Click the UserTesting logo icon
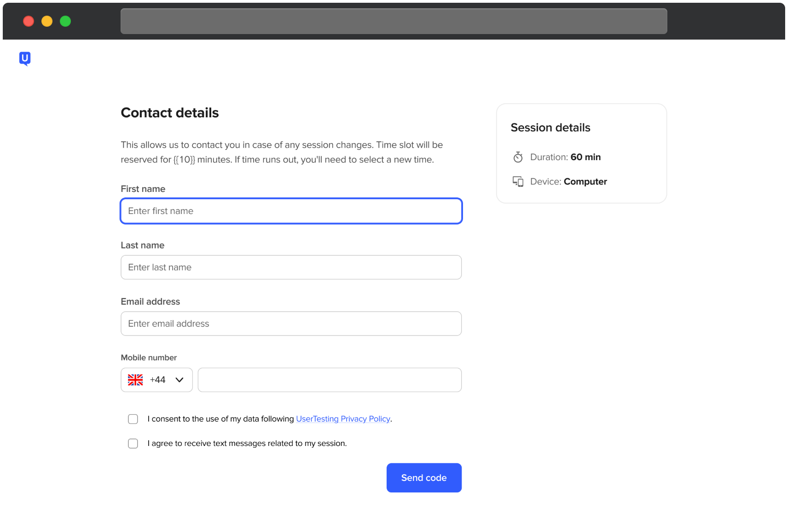The width and height of the screenshot is (787, 532). 25,58
